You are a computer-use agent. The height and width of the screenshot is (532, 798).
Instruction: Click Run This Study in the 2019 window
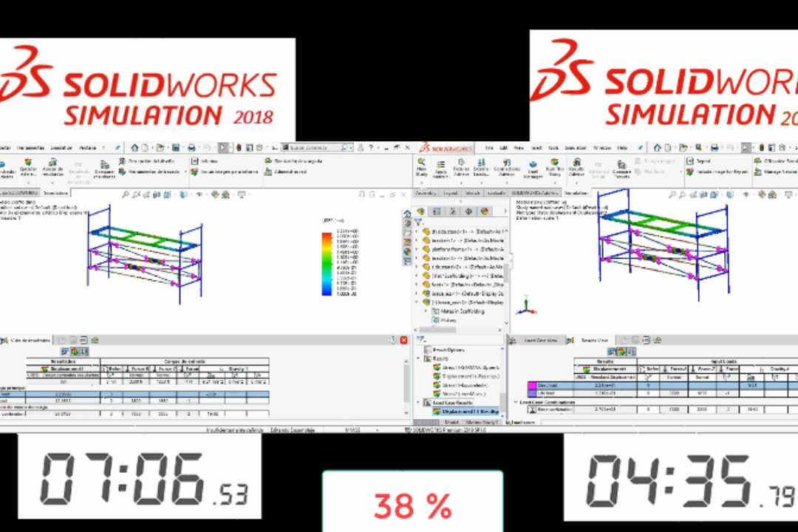coord(555,168)
